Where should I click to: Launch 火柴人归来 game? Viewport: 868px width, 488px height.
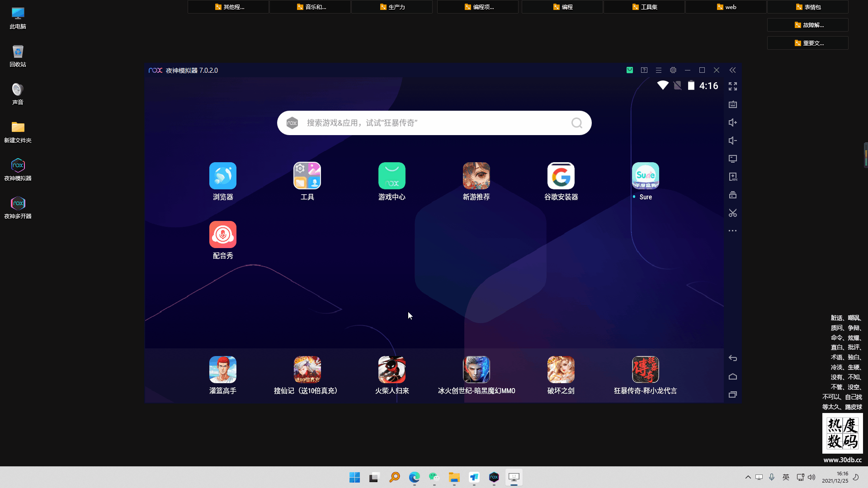point(392,370)
